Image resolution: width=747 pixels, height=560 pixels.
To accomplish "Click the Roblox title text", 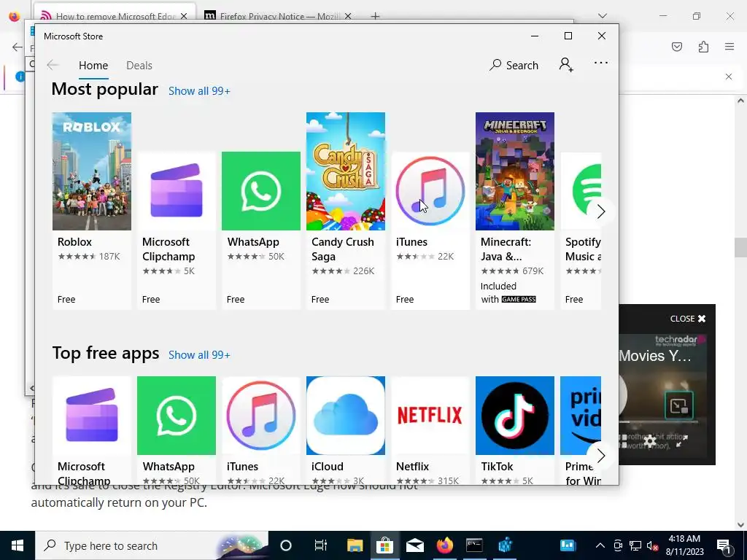I will coord(75,242).
